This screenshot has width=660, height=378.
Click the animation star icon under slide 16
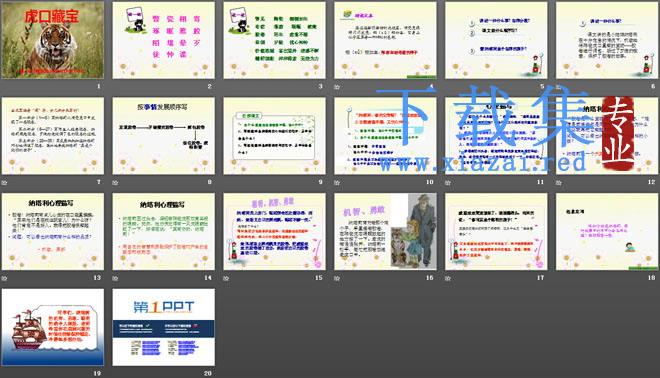pyautogui.click(x=337, y=278)
